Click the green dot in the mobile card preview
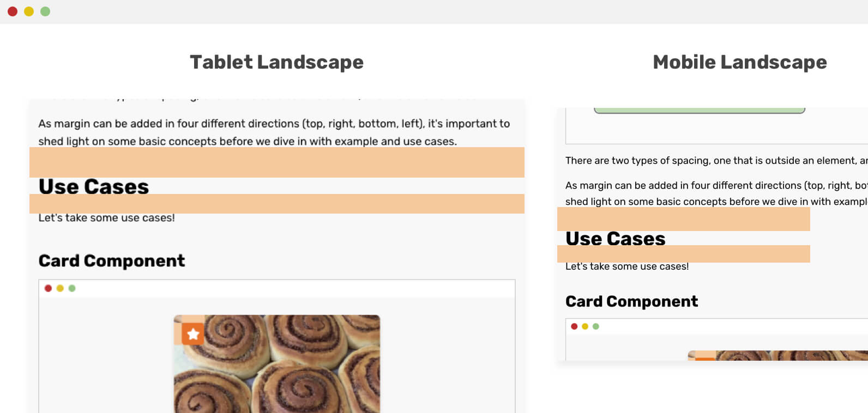The image size is (868, 413). 596,326
